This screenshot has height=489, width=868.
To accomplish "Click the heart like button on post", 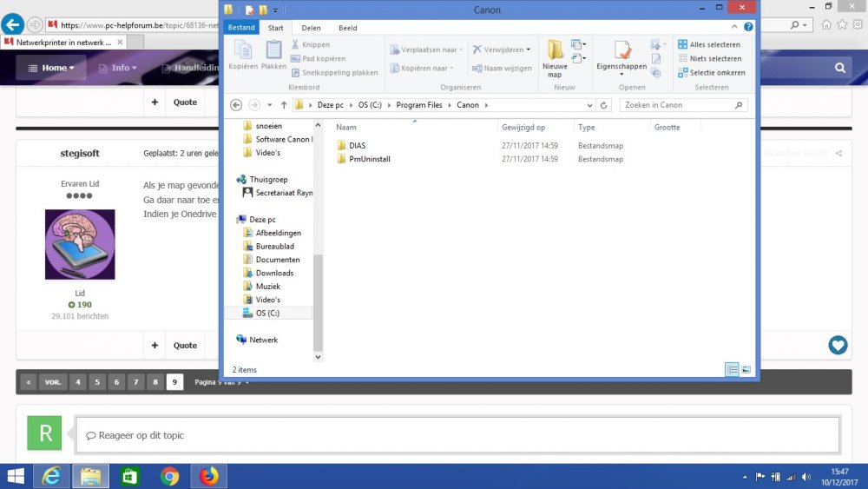I will tap(838, 345).
